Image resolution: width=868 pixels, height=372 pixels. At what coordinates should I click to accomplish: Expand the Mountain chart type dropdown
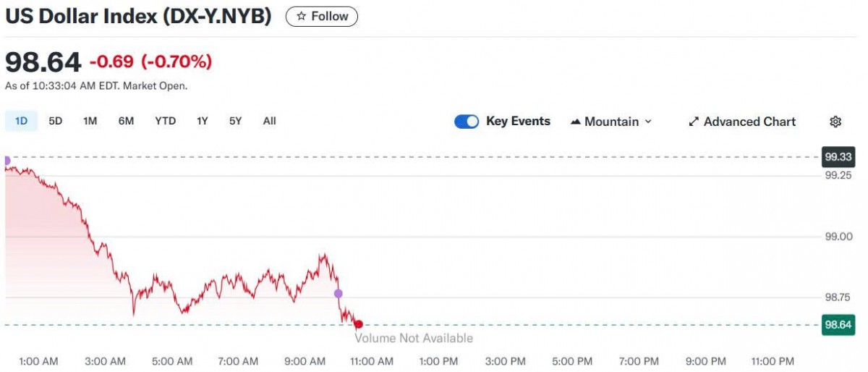(x=611, y=122)
